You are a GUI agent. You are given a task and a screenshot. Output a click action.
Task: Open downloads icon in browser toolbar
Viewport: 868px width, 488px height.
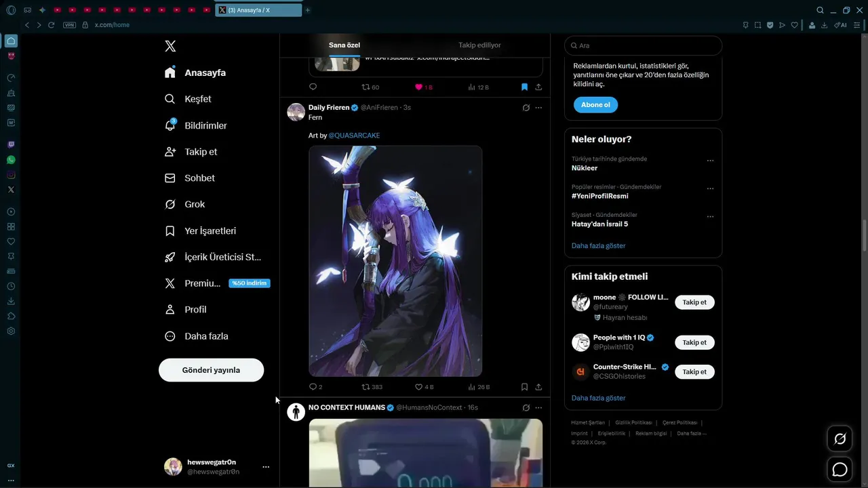[825, 25]
